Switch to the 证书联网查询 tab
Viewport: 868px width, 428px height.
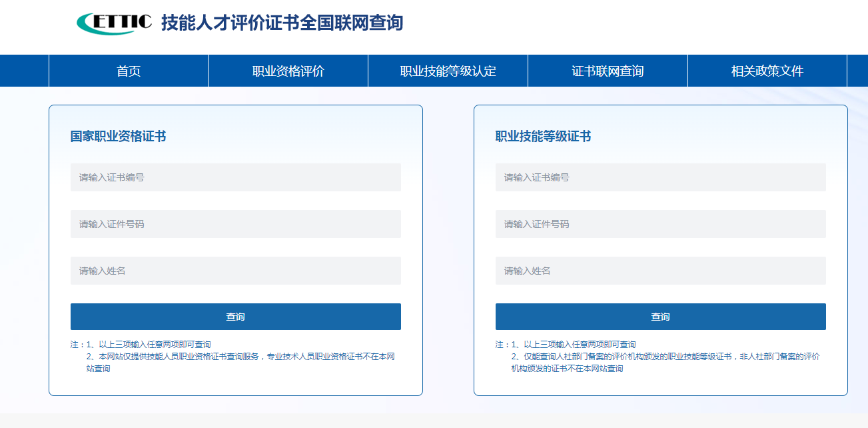608,71
